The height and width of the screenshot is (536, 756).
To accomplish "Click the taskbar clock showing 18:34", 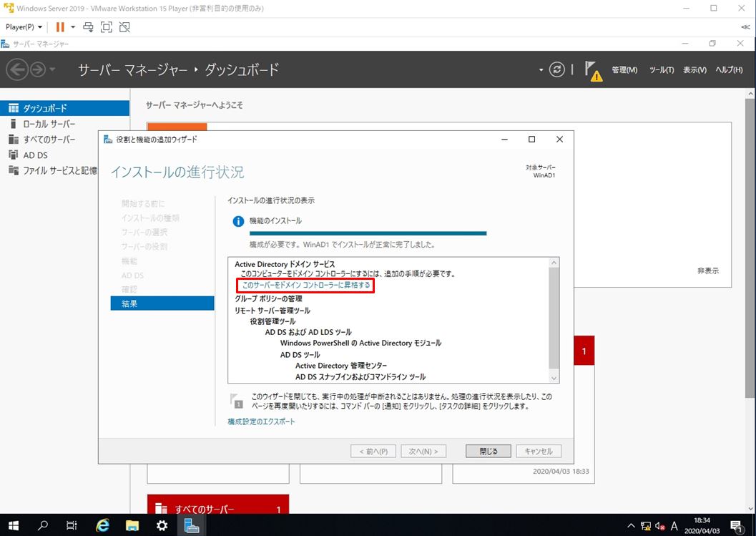I will (x=702, y=525).
